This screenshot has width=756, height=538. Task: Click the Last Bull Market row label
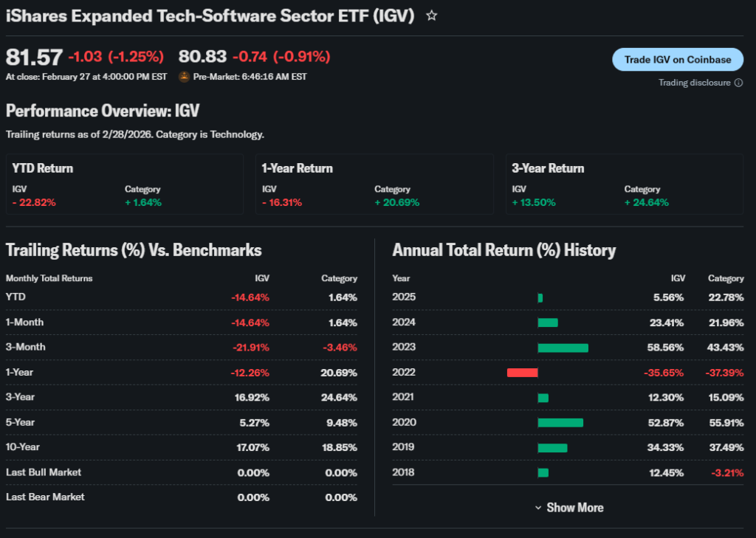(x=44, y=472)
